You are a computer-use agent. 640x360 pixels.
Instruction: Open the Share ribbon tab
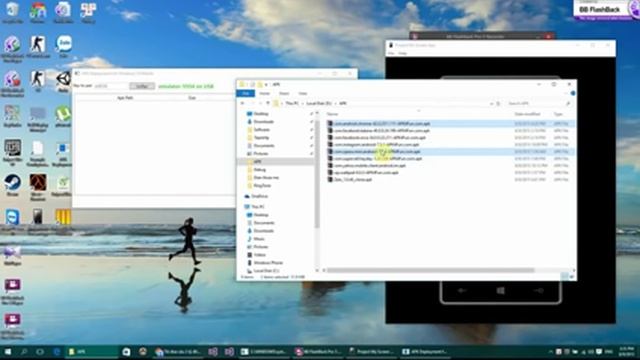click(284, 93)
